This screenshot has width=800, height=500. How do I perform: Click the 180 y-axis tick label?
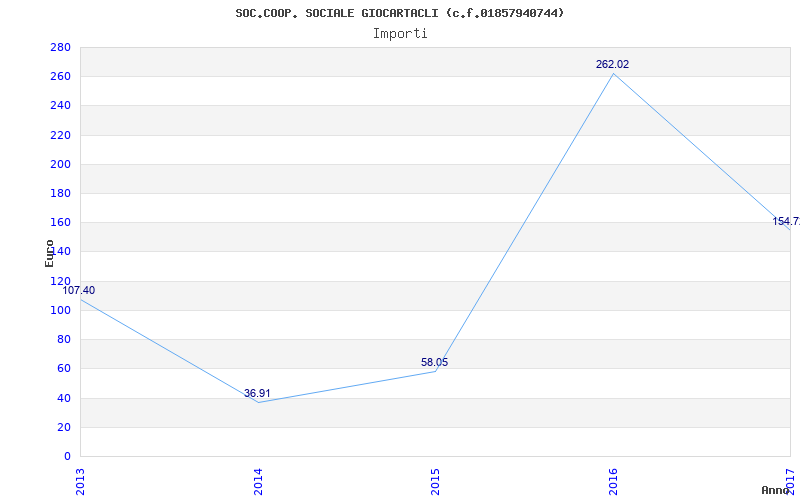pos(60,193)
